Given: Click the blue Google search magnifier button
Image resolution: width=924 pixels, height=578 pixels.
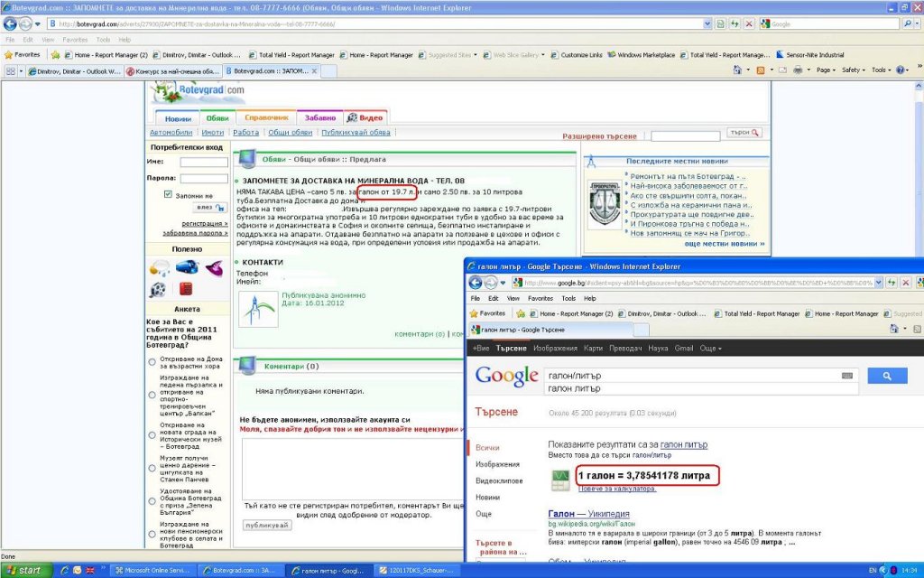Looking at the screenshot, I should (887, 376).
